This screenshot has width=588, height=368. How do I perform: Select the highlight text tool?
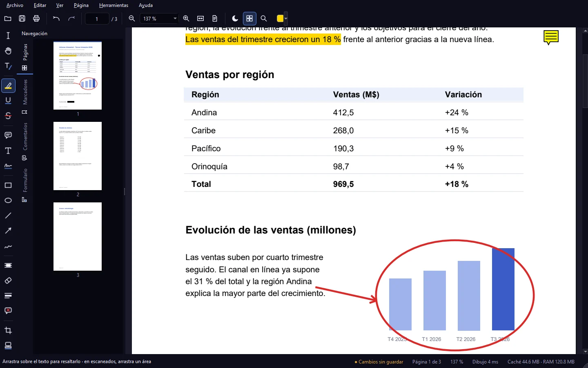point(8,86)
